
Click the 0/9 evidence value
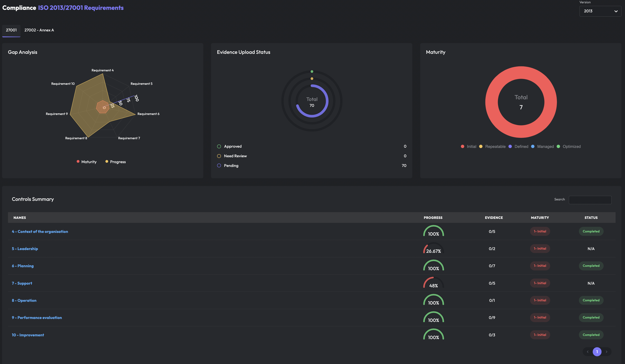tap(492, 318)
